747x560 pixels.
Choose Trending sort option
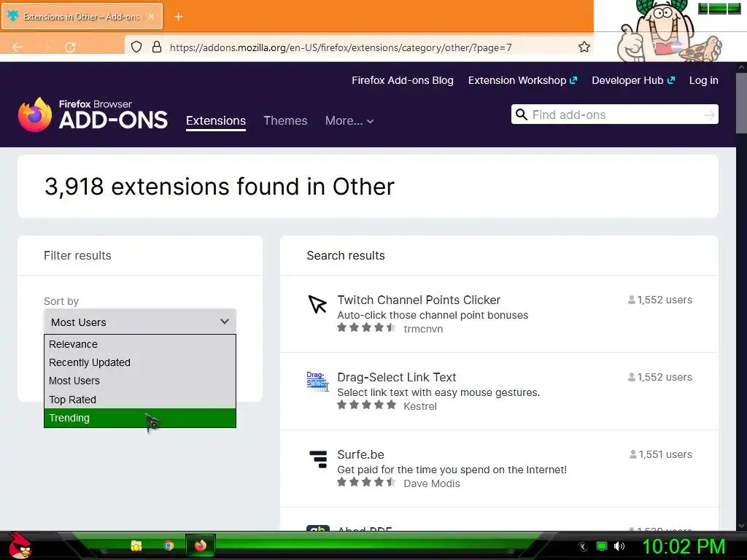140,418
